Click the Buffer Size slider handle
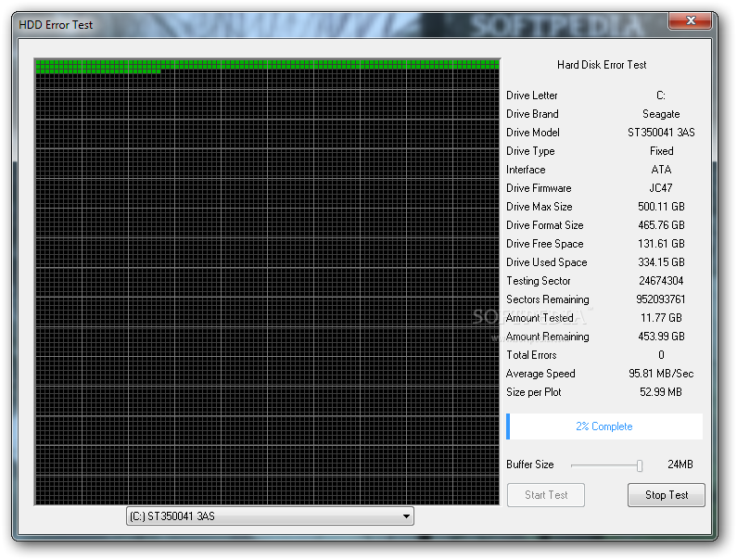 click(640, 465)
